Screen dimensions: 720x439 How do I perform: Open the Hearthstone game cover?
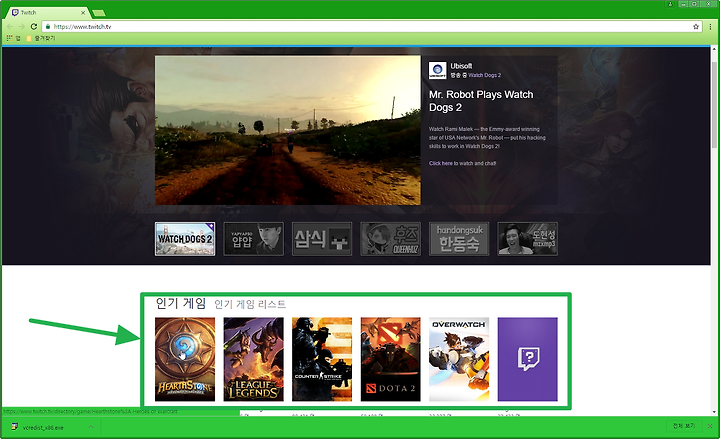point(185,359)
